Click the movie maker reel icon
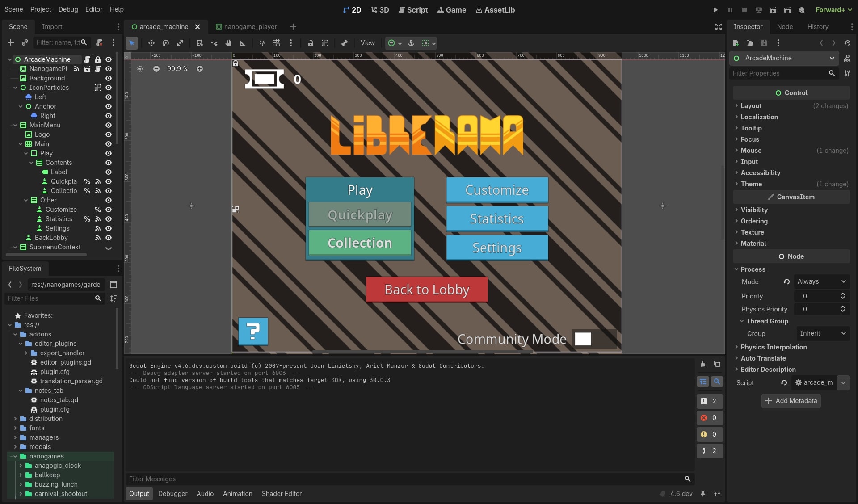858x504 pixels. tap(802, 10)
